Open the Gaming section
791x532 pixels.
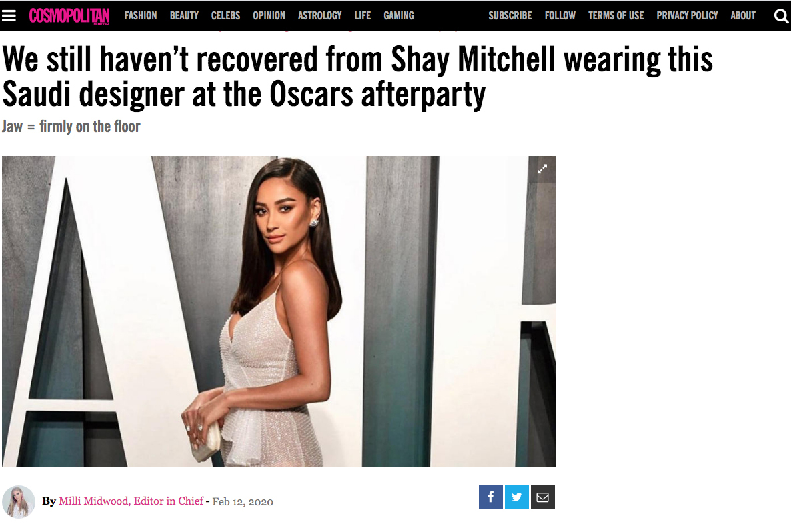(x=399, y=15)
